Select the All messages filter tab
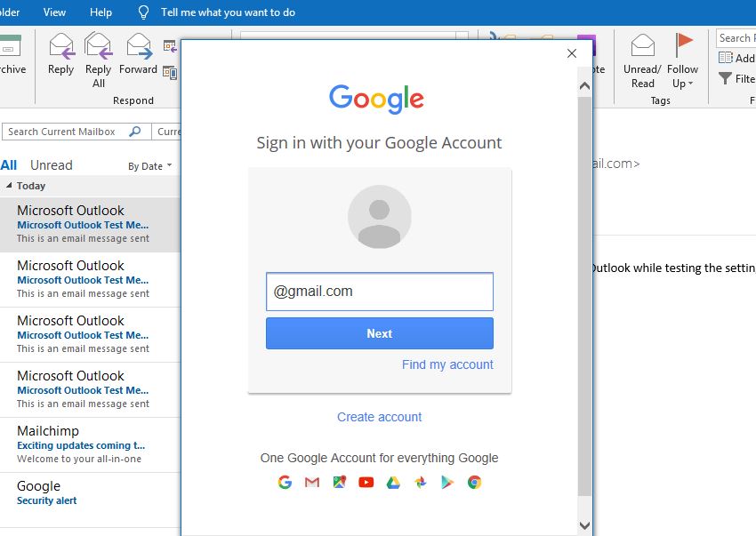 [9, 165]
